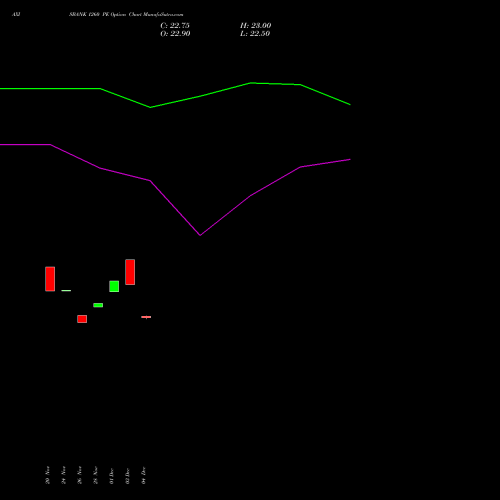This screenshot has height=500, width=500.
Task: Click the green candle for 01 Dec
Action: click(114, 286)
